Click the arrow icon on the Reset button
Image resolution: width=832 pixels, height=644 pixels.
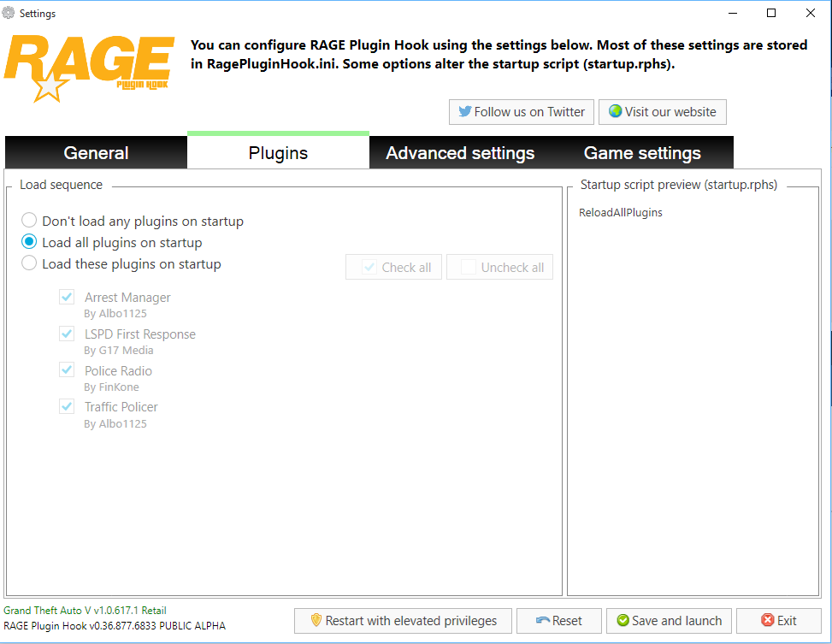click(543, 620)
